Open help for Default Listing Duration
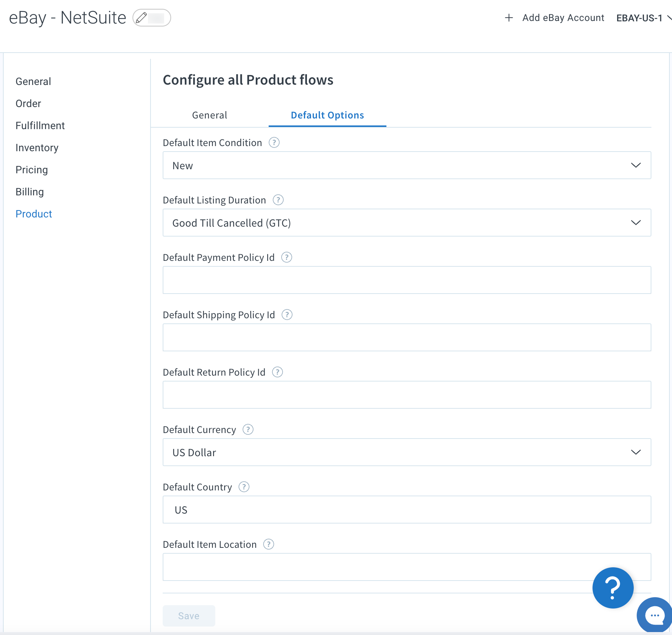 click(x=278, y=200)
